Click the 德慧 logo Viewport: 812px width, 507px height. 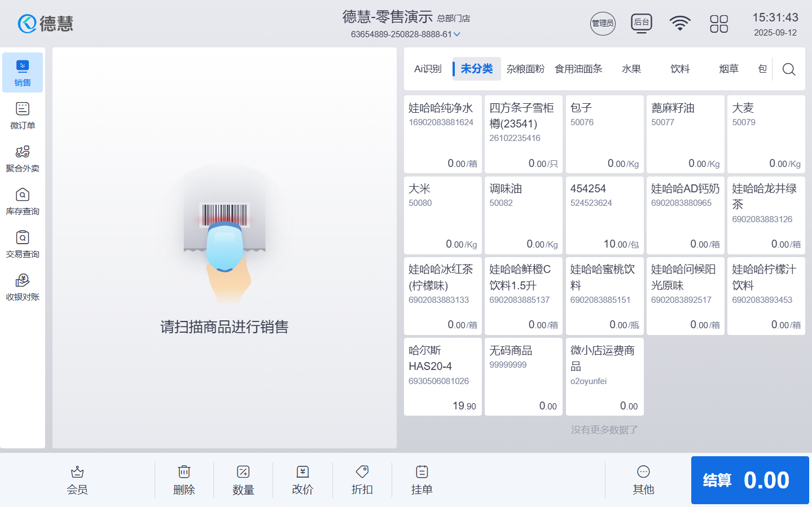tap(46, 24)
